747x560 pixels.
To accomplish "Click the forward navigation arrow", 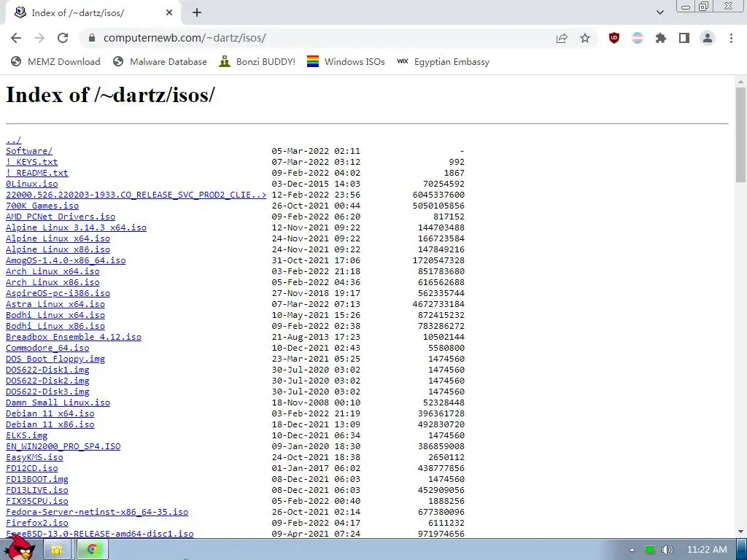I will coord(39,38).
